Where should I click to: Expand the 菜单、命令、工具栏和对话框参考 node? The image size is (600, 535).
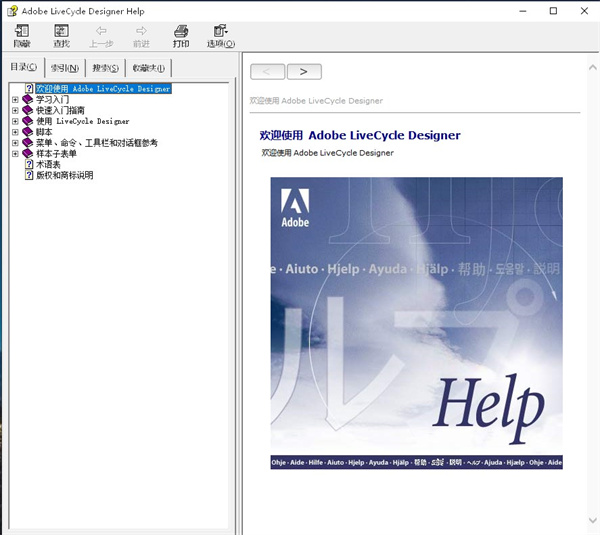tap(15, 143)
